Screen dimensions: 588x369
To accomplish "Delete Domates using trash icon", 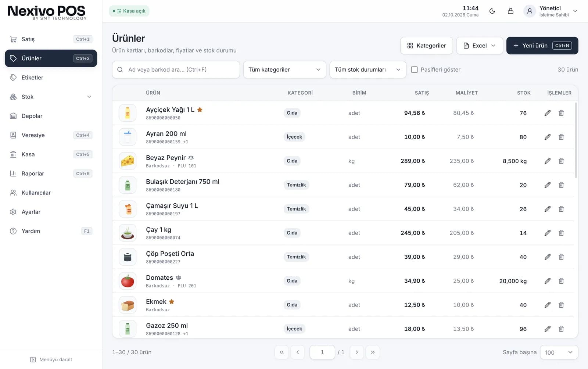I will click(x=561, y=281).
